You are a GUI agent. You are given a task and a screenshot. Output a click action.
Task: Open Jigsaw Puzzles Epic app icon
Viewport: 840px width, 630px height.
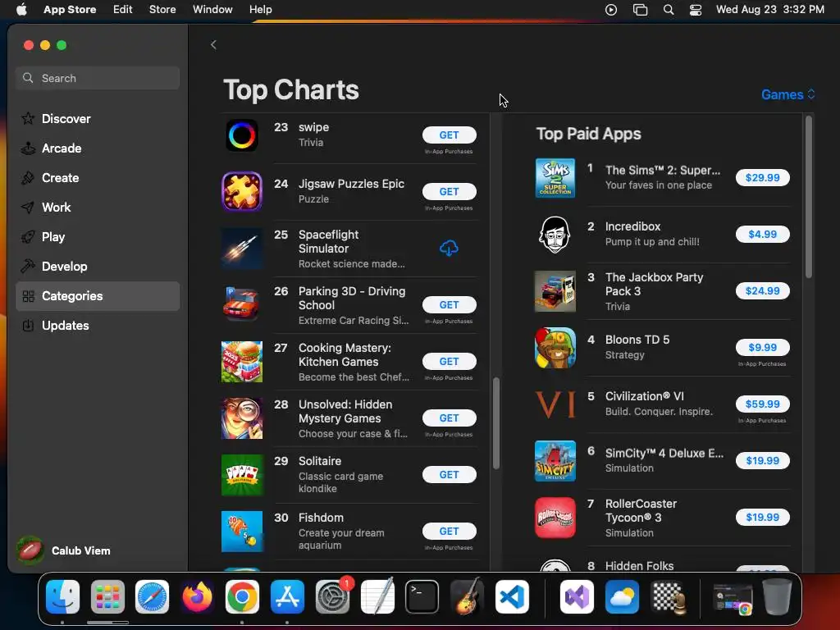(242, 192)
